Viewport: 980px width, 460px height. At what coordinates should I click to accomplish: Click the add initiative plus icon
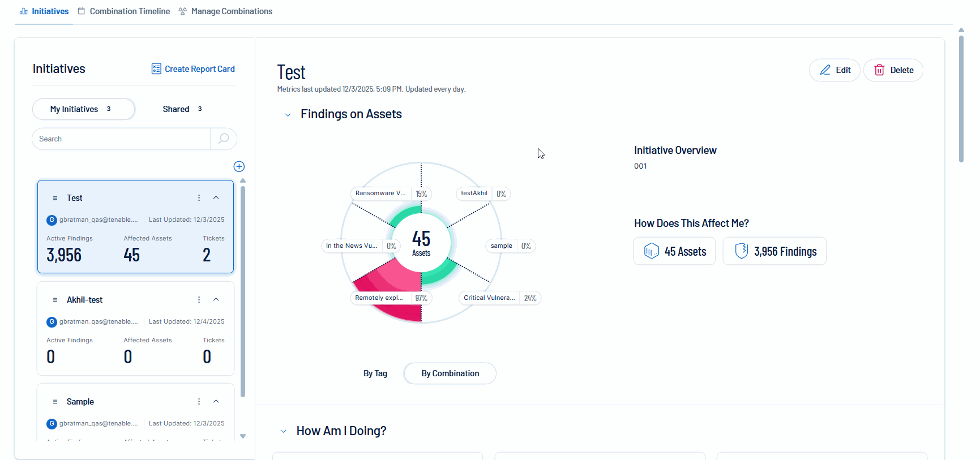click(x=239, y=166)
